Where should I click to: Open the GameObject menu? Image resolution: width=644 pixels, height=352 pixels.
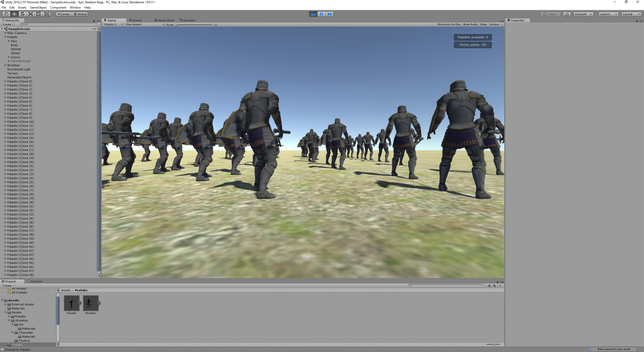38,7
